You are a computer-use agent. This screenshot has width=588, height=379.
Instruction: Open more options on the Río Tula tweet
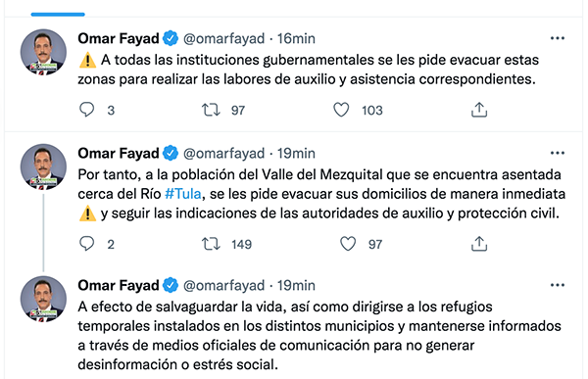558,153
